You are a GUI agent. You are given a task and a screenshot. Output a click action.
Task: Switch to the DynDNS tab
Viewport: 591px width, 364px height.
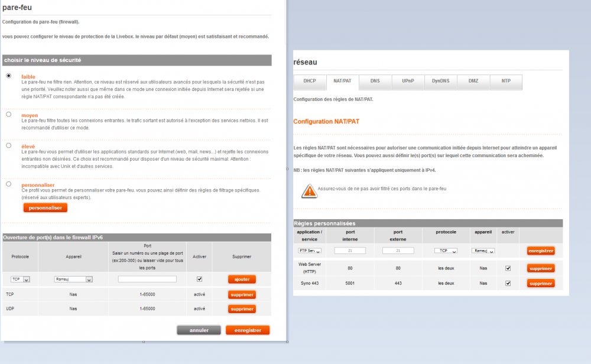tap(441, 82)
